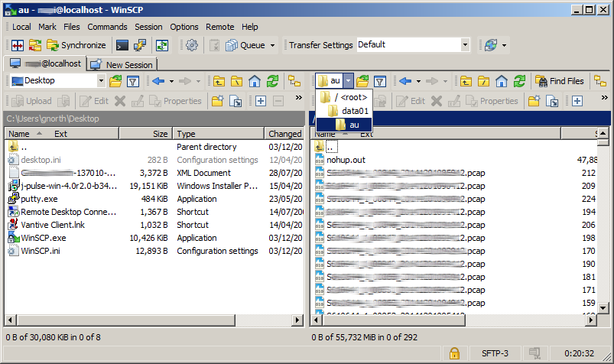Create new remote folder icon
Screen dimensions: 614x364
pos(534,101)
